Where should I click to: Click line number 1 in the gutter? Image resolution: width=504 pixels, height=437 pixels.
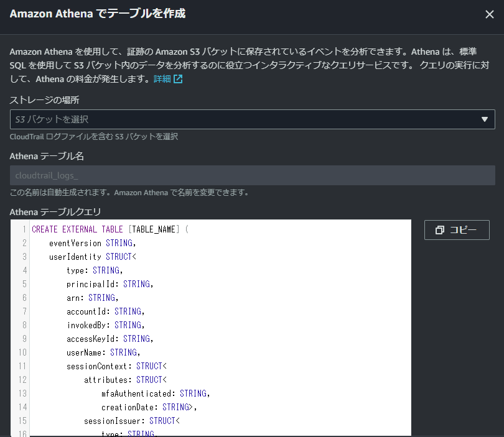pyautogui.click(x=24, y=229)
